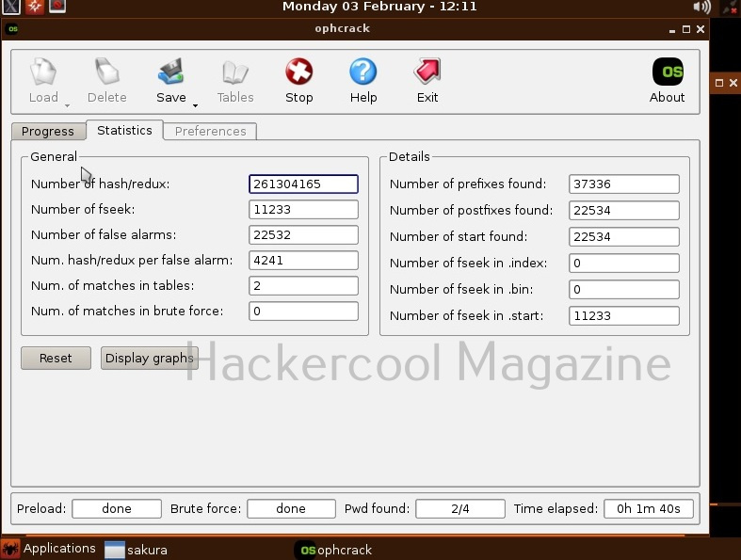Click the Brute force status box
This screenshot has width=741, height=560.
pos(291,508)
